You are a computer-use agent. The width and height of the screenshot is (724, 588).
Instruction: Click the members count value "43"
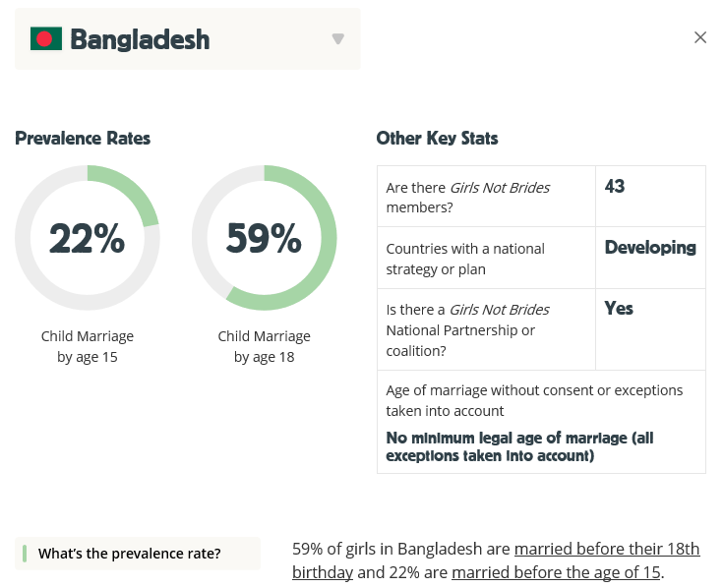[615, 187]
